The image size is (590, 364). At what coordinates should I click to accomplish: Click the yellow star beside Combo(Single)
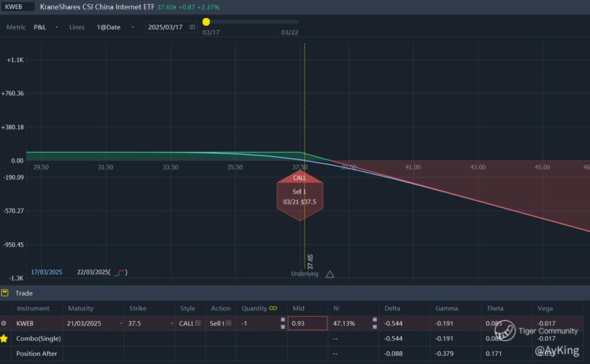coord(4,338)
